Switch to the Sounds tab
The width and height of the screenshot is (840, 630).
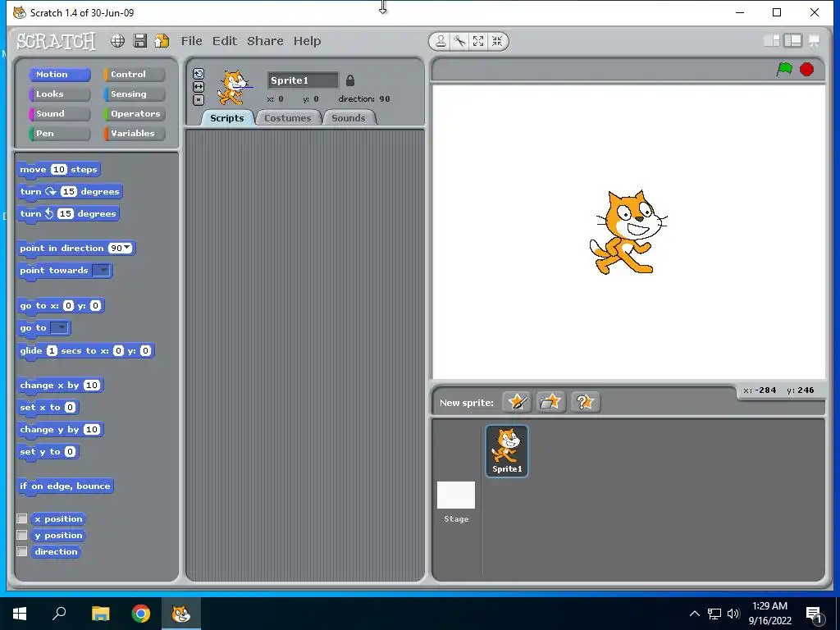pyautogui.click(x=349, y=118)
